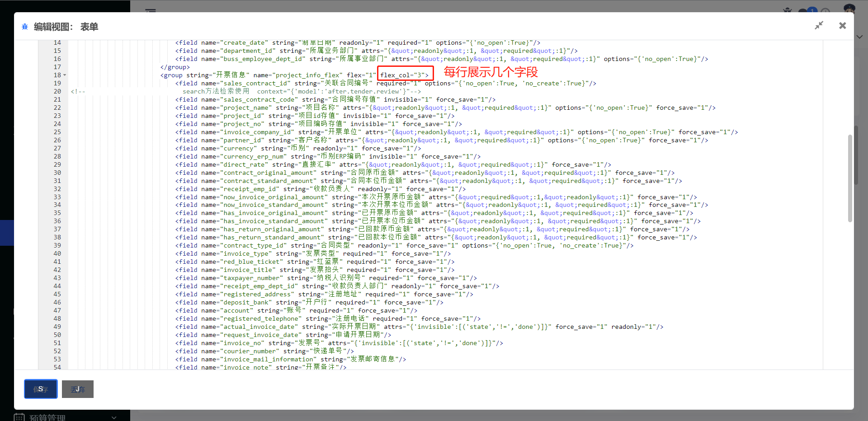Expand the 预算管理 chevron in the bottom sidebar
868x421 pixels.
[x=114, y=417]
